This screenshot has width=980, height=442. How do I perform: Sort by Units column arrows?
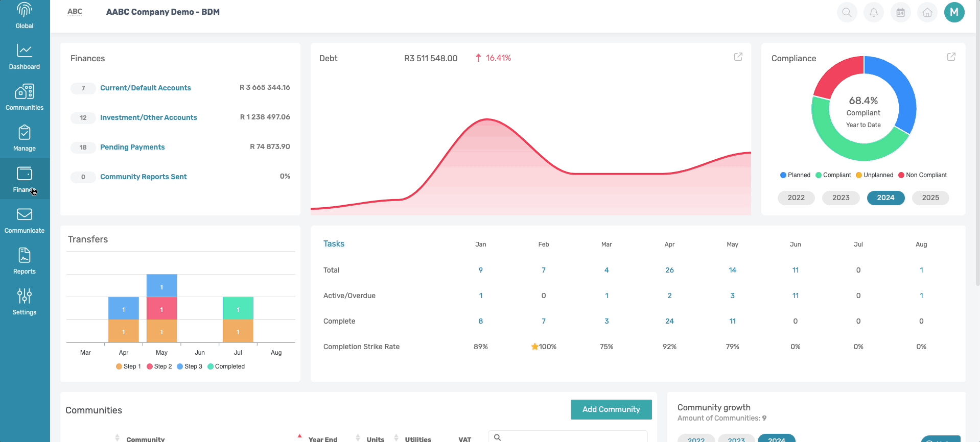[x=358, y=438]
